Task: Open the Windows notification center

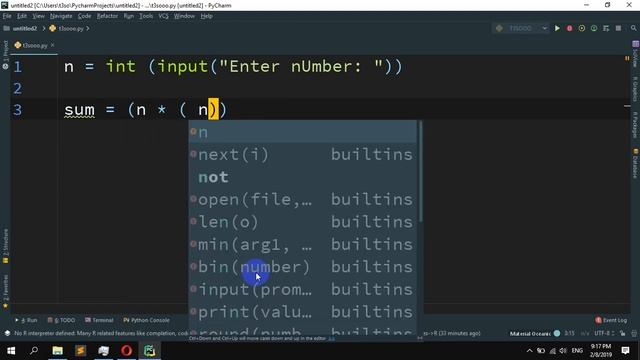Action: pyautogui.click(x=625, y=351)
